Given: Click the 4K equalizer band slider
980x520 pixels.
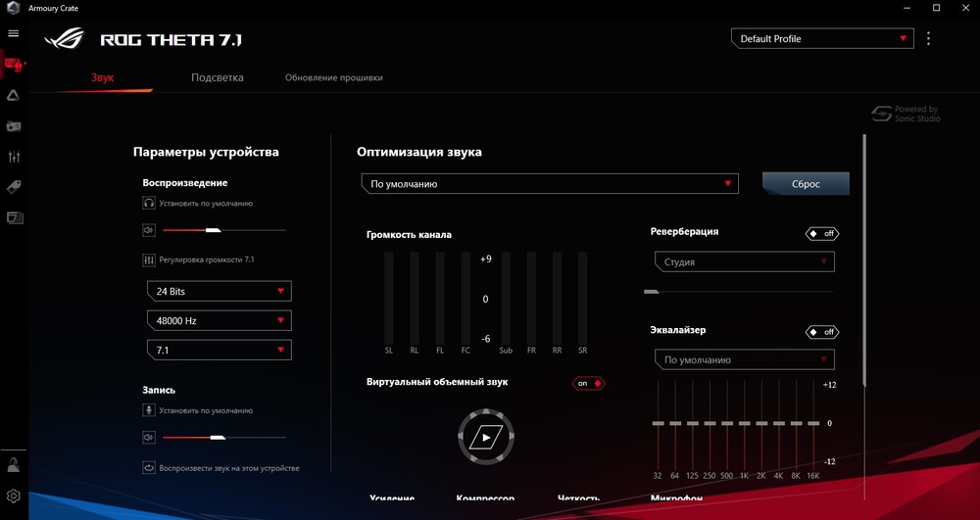Looking at the screenshot, I should pos(779,423).
